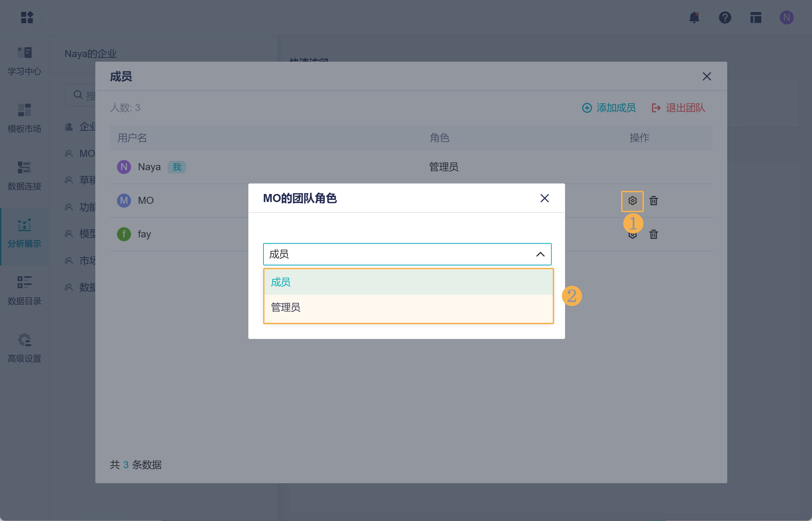Image resolution: width=812 pixels, height=521 pixels.
Task: Click the app grid logo icon
Action: [x=27, y=18]
